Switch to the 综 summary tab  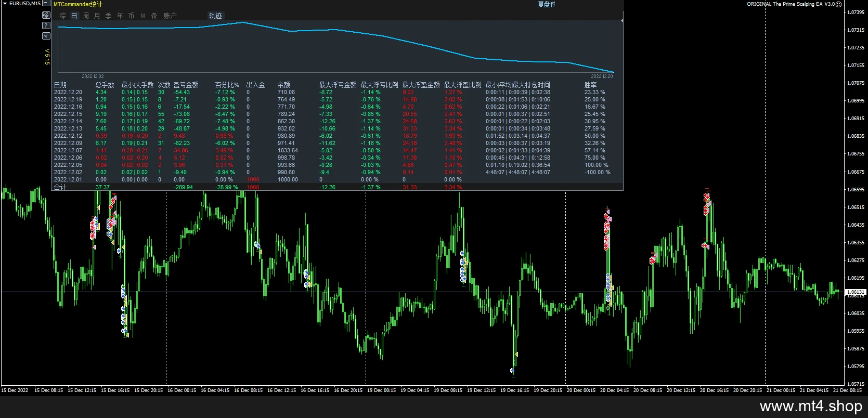(x=63, y=16)
